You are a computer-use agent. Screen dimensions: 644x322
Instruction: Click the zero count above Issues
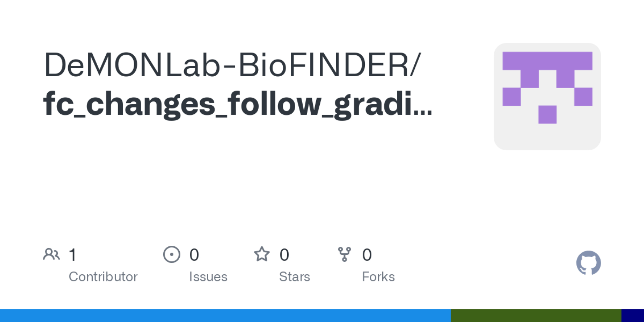click(x=194, y=255)
